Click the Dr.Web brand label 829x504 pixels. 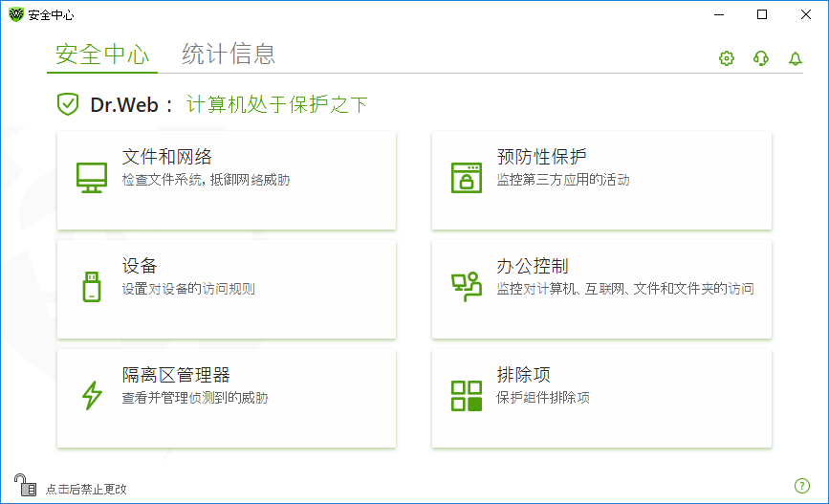coord(124,104)
